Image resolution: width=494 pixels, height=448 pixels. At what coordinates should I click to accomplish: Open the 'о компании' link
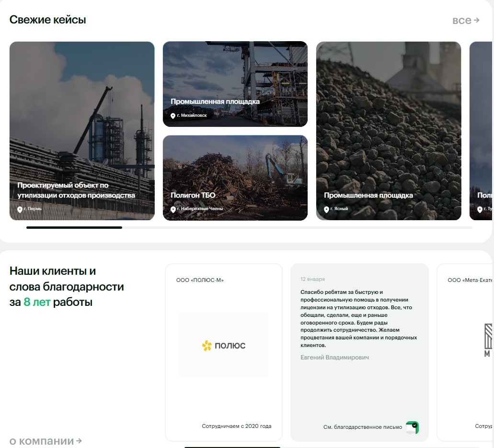click(x=46, y=441)
